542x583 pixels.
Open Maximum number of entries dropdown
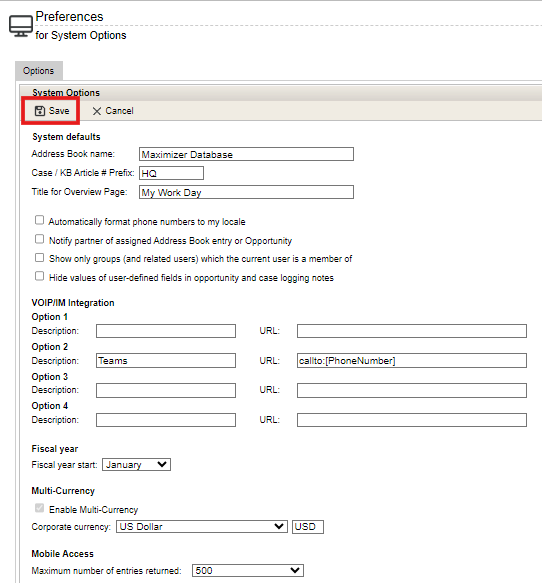coord(248,570)
